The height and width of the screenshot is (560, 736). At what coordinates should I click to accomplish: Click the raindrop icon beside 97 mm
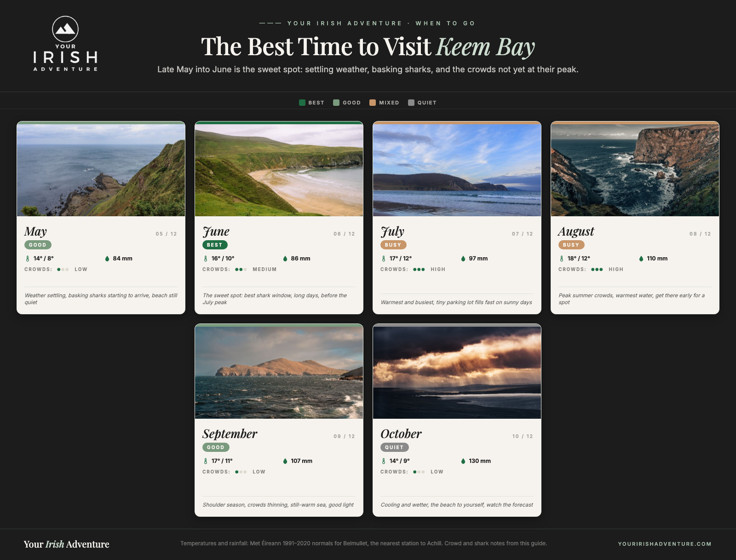[x=463, y=259]
